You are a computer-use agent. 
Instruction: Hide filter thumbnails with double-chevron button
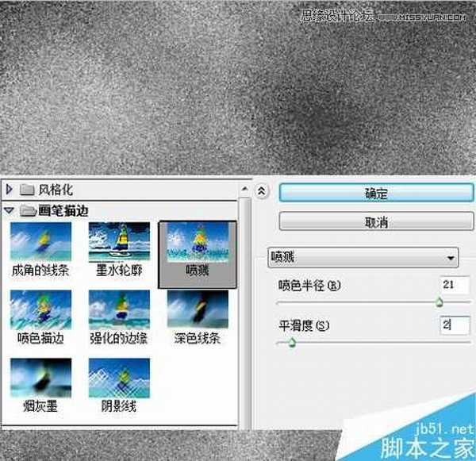(263, 192)
